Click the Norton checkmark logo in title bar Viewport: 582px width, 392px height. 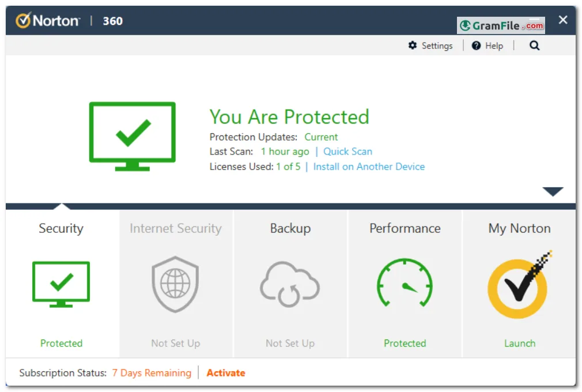click(x=23, y=20)
